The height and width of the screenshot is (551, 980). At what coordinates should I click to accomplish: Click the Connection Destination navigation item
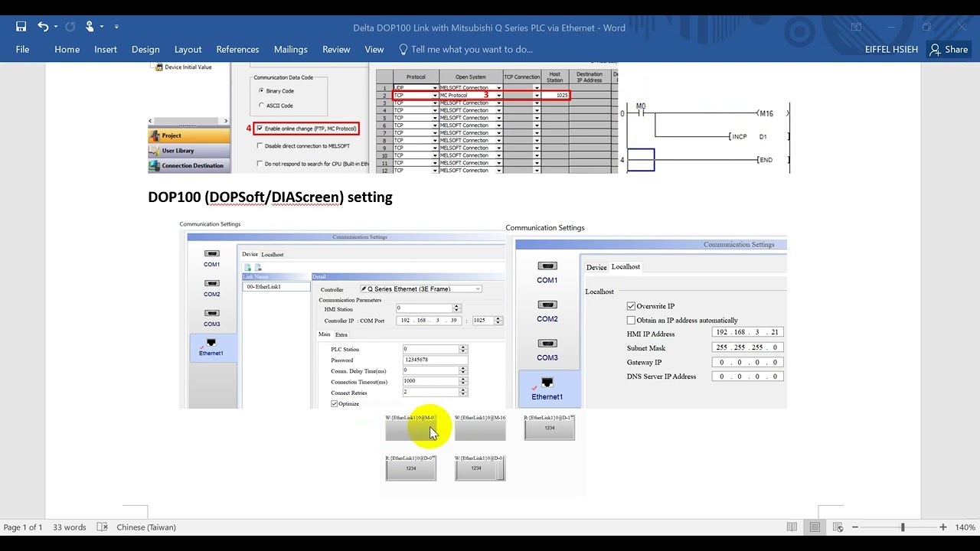click(x=189, y=165)
